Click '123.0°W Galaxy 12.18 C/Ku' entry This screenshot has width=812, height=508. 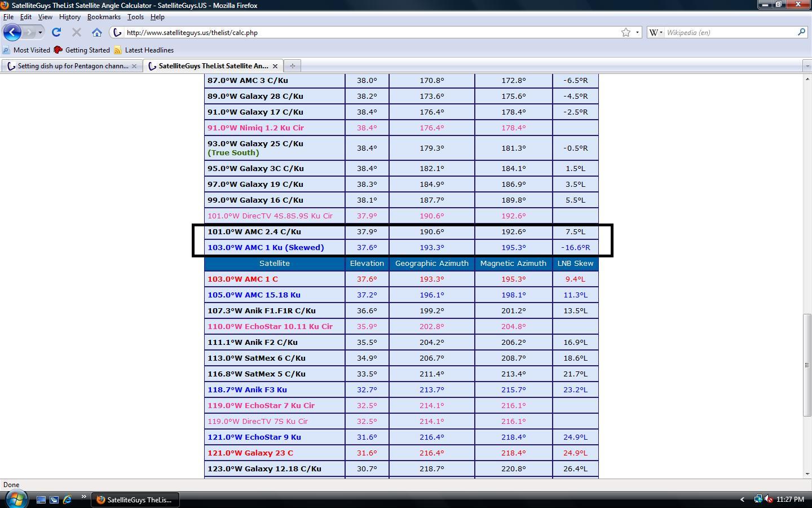coord(264,468)
